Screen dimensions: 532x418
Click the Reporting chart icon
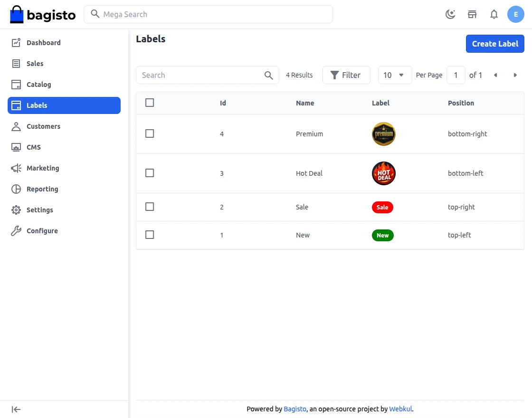point(16,189)
